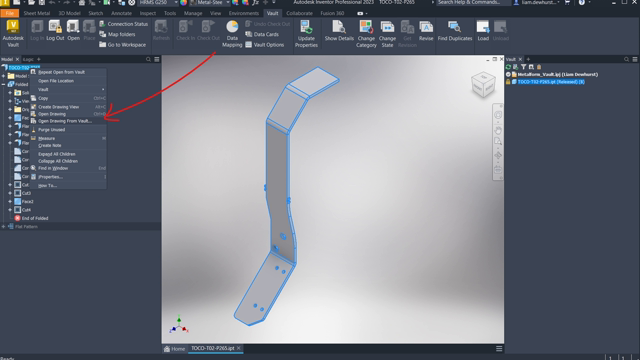Select Open File Location menu entry
Image resolution: width=640 pixels, height=360 pixels.
(68, 81)
